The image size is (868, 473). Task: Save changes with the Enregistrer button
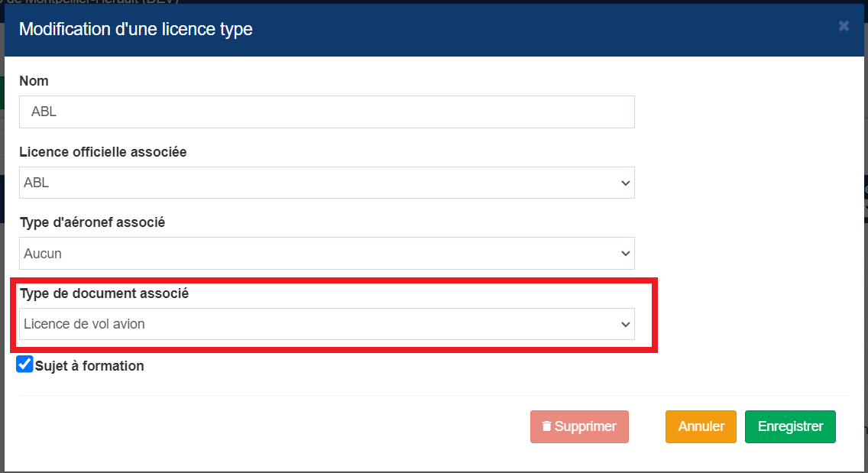tap(790, 426)
